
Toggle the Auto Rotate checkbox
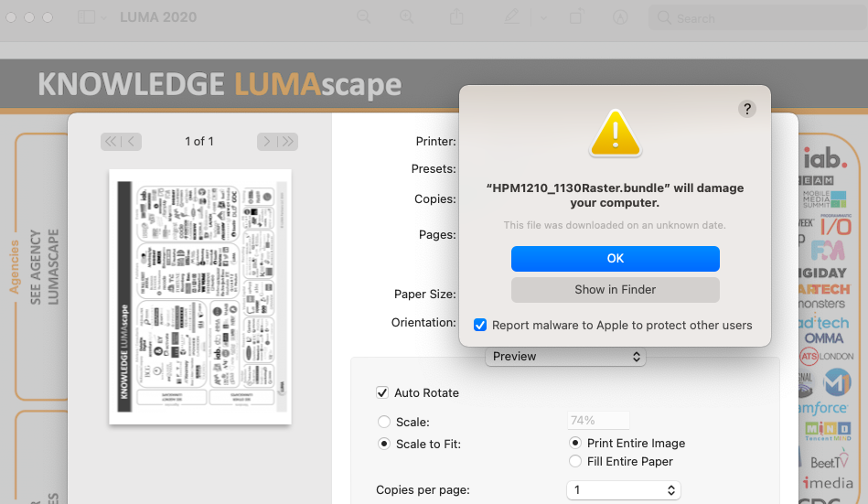coord(382,392)
